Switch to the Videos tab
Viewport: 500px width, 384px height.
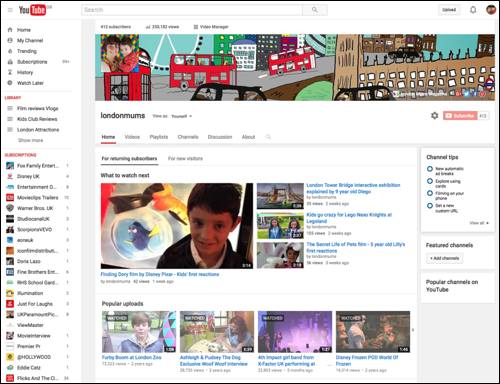pos(132,137)
